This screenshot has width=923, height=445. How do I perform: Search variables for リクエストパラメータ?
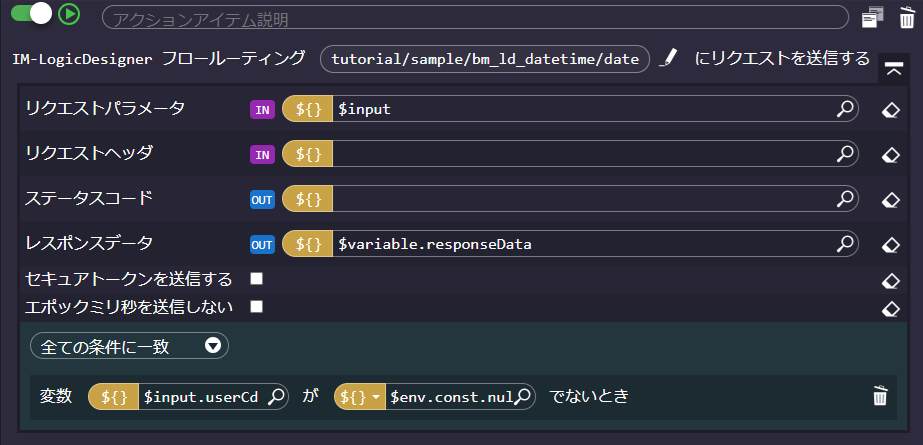pos(845,109)
